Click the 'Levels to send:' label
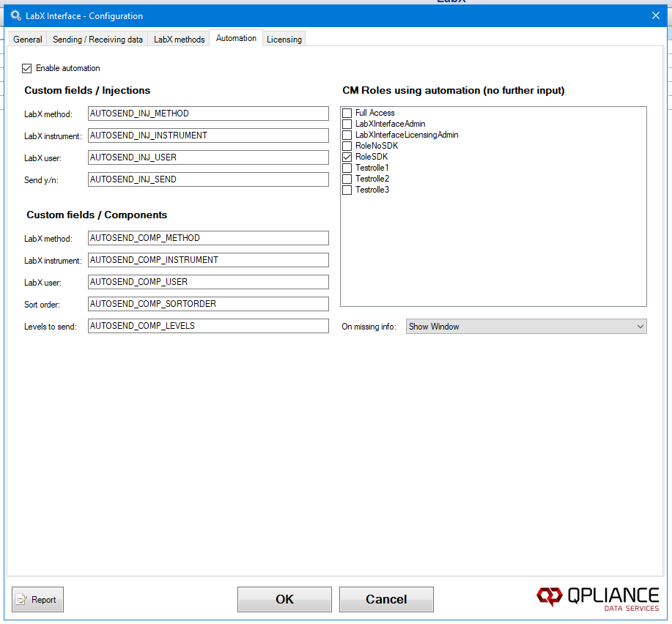The width and height of the screenshot is (672, 624). tap(51, 327)
